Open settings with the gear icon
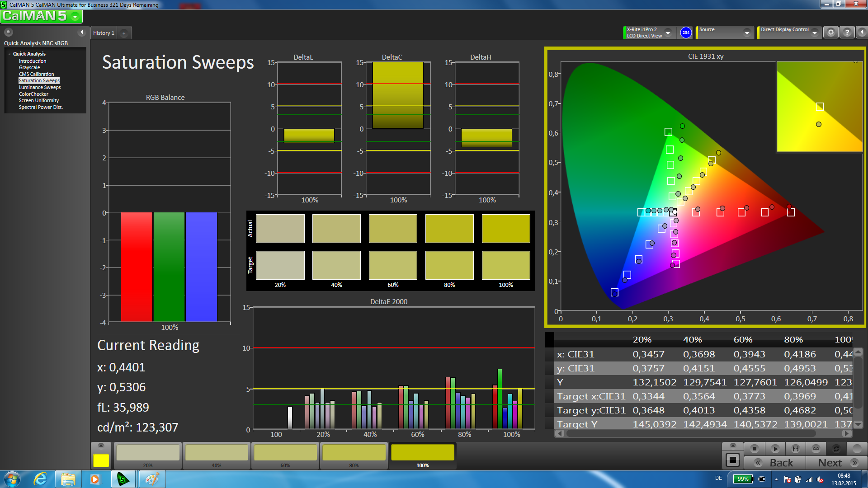868x488 pixels. click(x=830, y=33)
